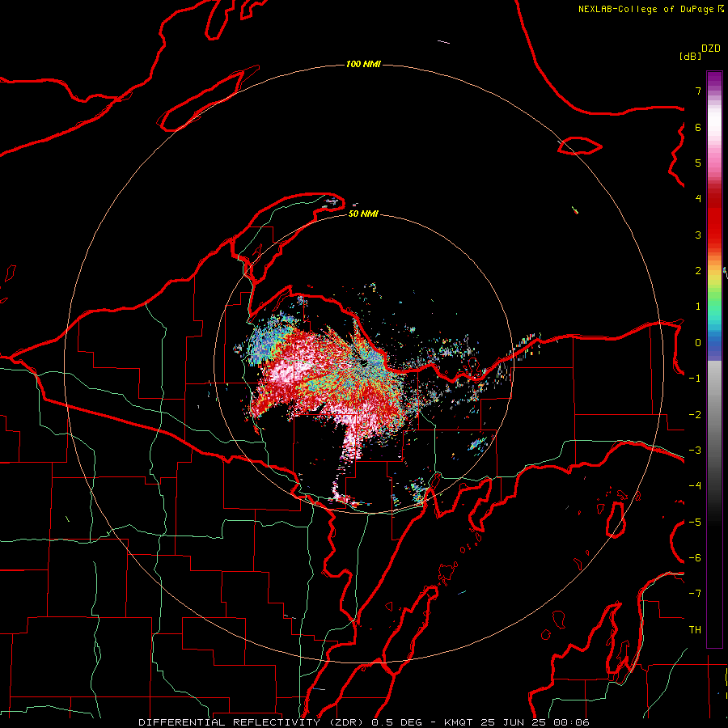
Task: Click the 4 dB label on legend
Action: point(698,199)
